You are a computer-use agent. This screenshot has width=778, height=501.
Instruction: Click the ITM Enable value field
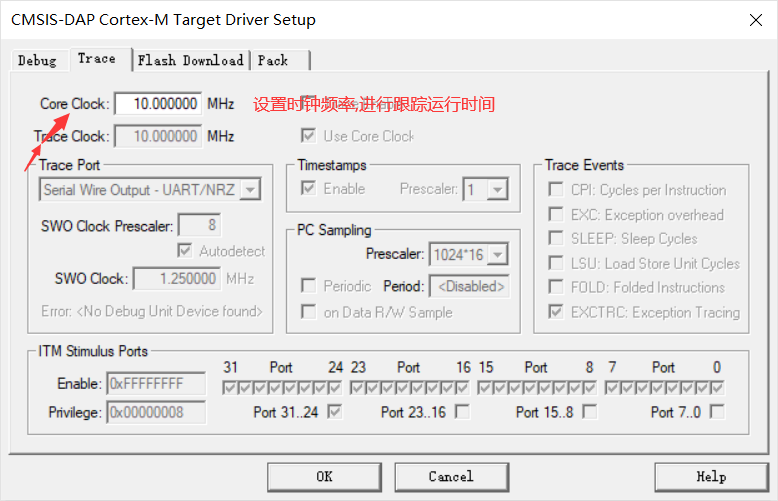tap(156, 383)
